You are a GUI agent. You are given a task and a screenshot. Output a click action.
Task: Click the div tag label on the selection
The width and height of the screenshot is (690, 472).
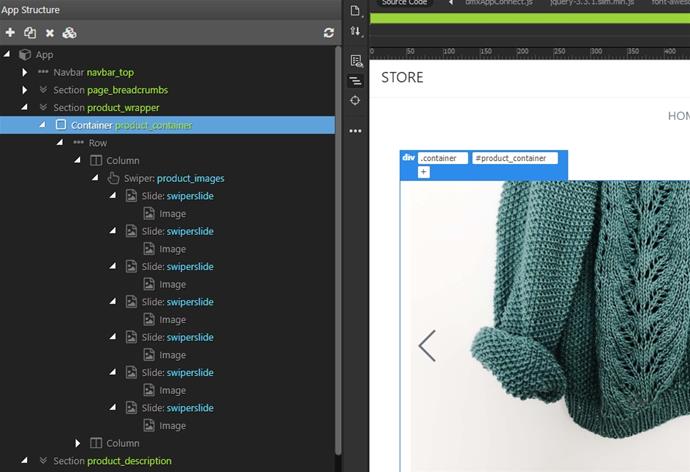point(408,157)
